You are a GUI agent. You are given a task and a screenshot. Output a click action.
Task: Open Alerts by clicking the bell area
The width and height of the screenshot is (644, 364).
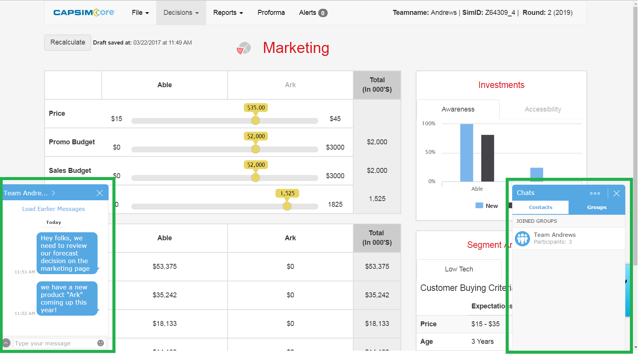coord(312,13)
